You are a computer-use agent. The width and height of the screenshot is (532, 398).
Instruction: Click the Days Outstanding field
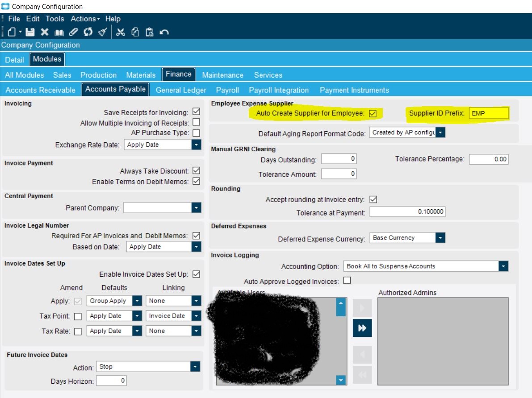[x=339, y=159]
